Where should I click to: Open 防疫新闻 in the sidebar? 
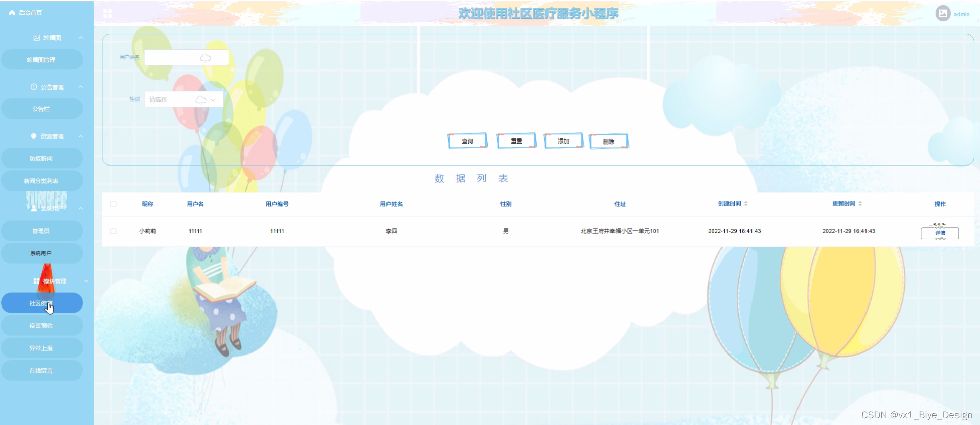click(x=41, y=158)
